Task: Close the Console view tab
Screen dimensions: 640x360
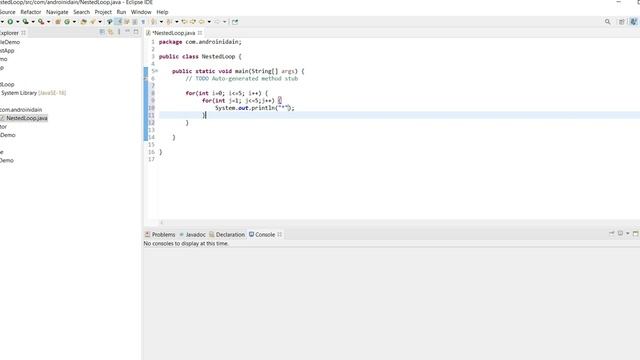Action: 280,234
